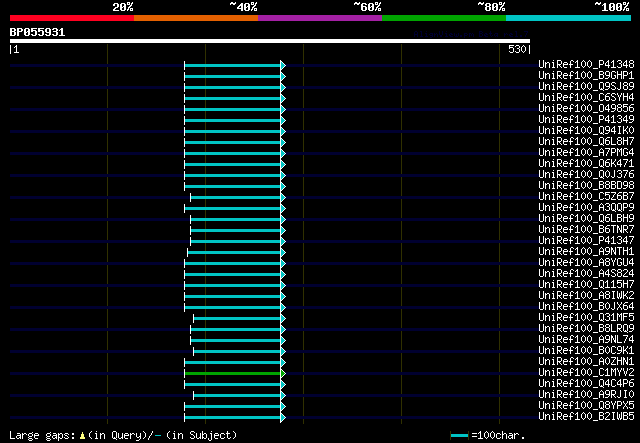Click the cyan alignment bar for Q31MF5

[x=239, y=318]
